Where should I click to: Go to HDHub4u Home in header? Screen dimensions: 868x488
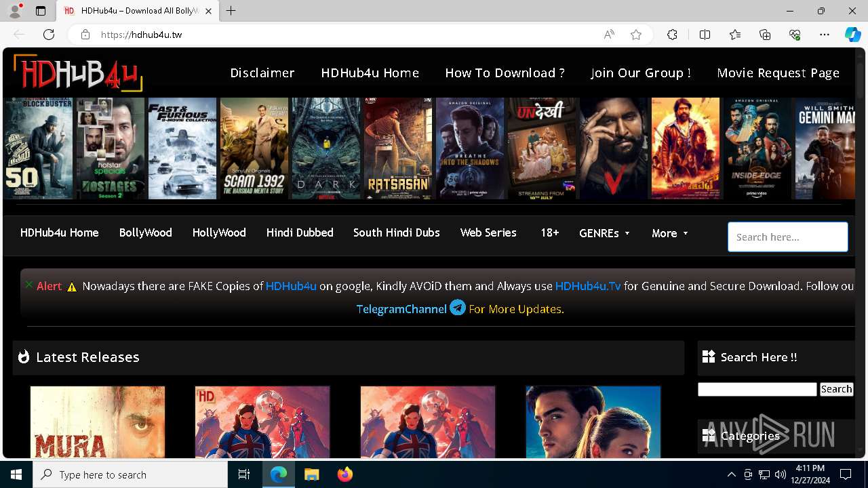click(370, 73)
